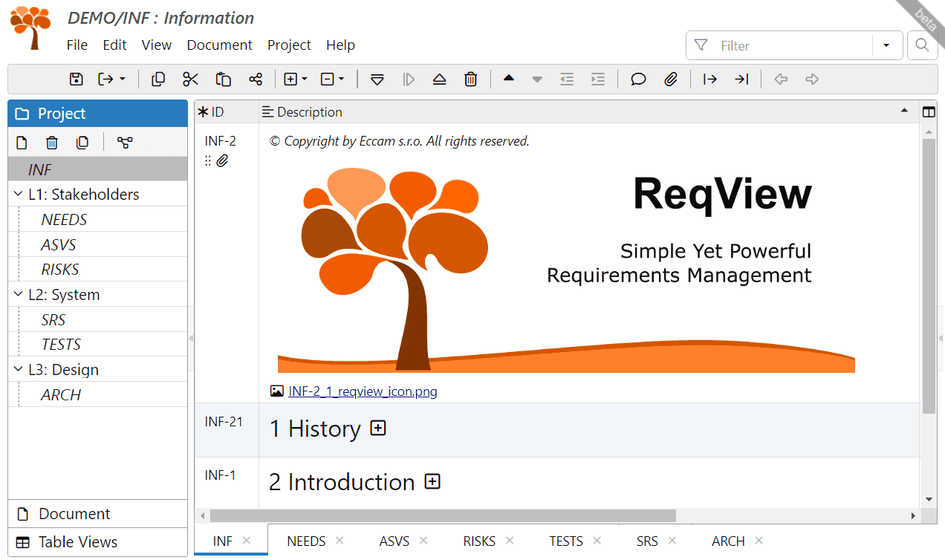Screen dimensions: 945x560
Task: Move object up with solid up arrow
Action: pyautogui.click(x=509, y=78)
